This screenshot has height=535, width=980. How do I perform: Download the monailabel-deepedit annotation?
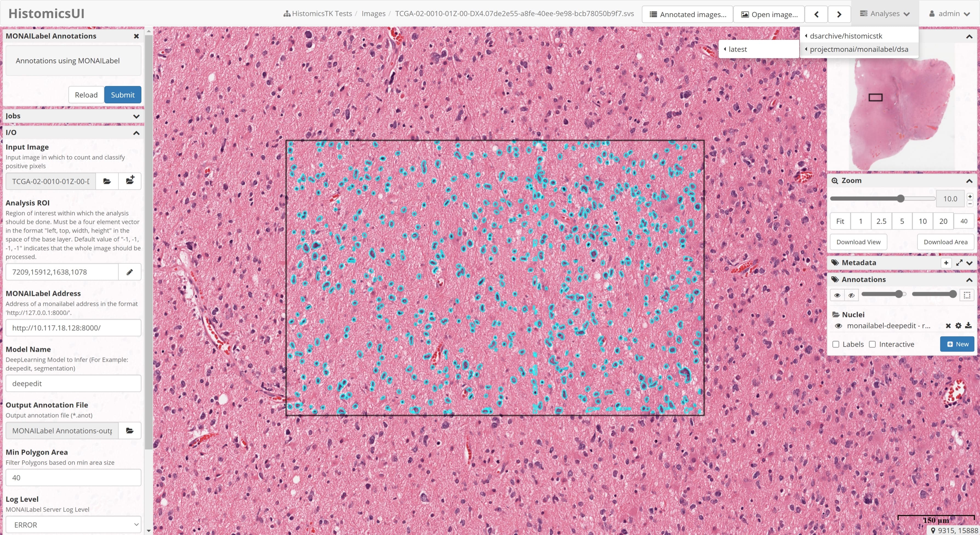[968, 325]
